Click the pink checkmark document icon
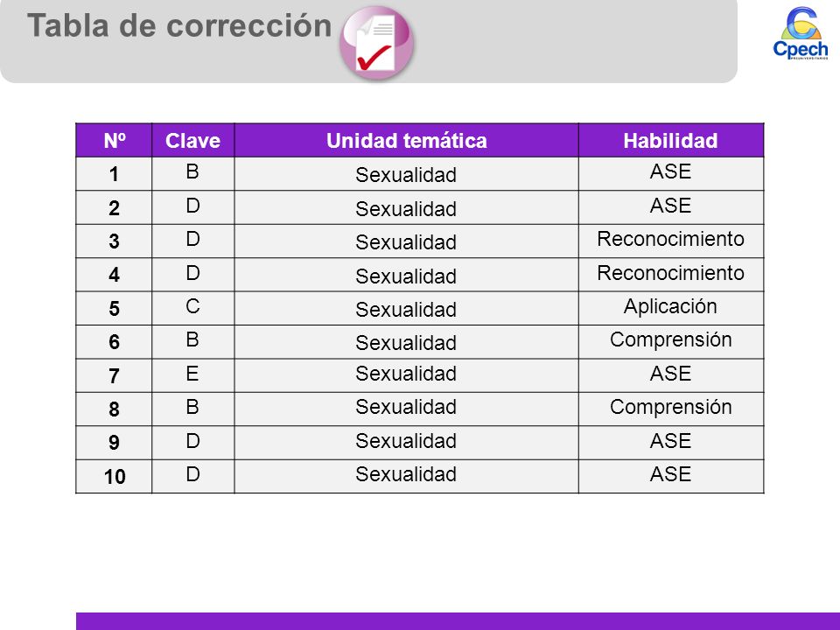Screen dimensions: 840x630 [376, 43]
